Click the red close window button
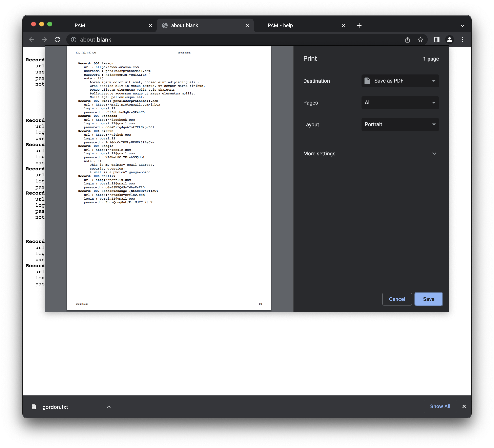Screen dimensions: 494x448 (x=34, y=24)
